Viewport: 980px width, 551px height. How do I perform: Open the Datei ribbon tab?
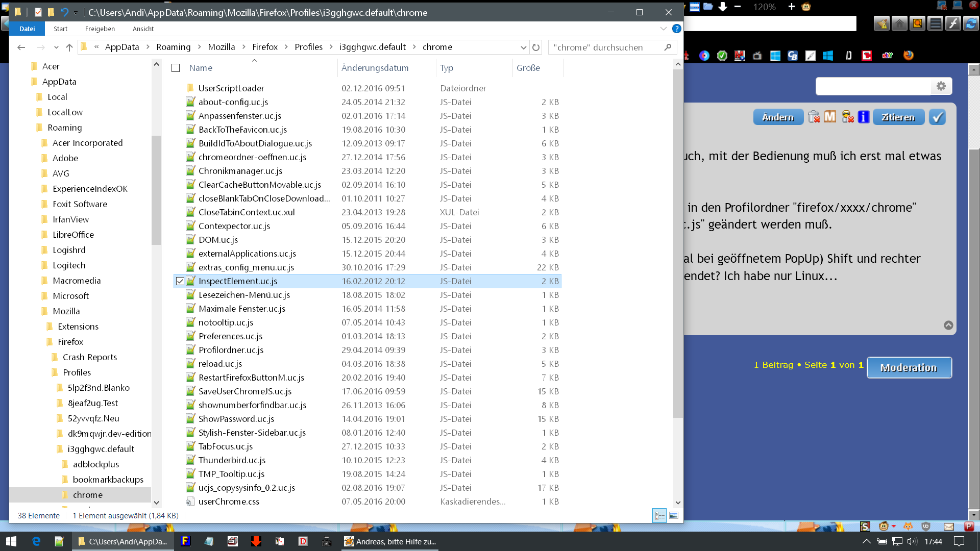pyautogui.click(x=27, y=29)
